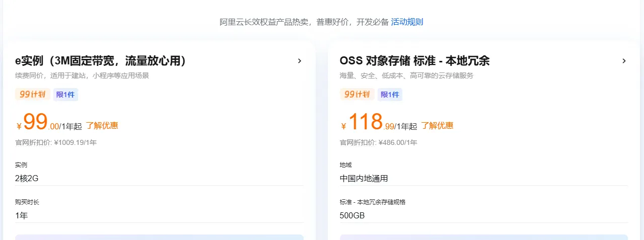This screenshot has width=644, height=240.
Task: Click the 标准 - 本地冗余存储规格 label
Action: click(x=373, y=202)
